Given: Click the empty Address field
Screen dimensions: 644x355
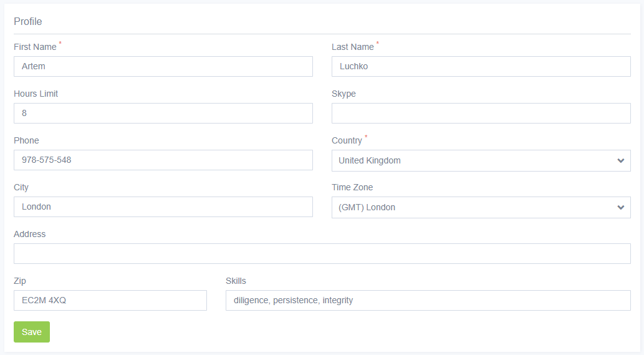Looking at the screenshot, I should click(x=322, y=254).
